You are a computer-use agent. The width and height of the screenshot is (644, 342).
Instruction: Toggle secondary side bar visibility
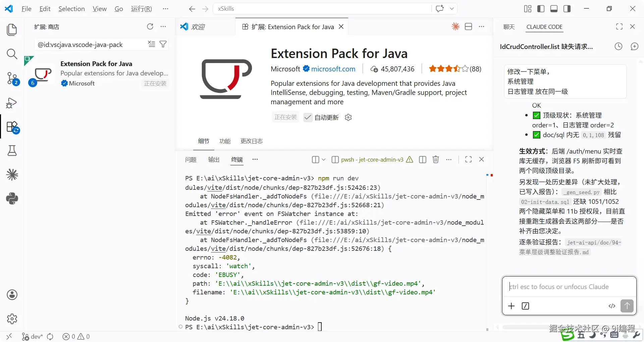pos(567,9)
